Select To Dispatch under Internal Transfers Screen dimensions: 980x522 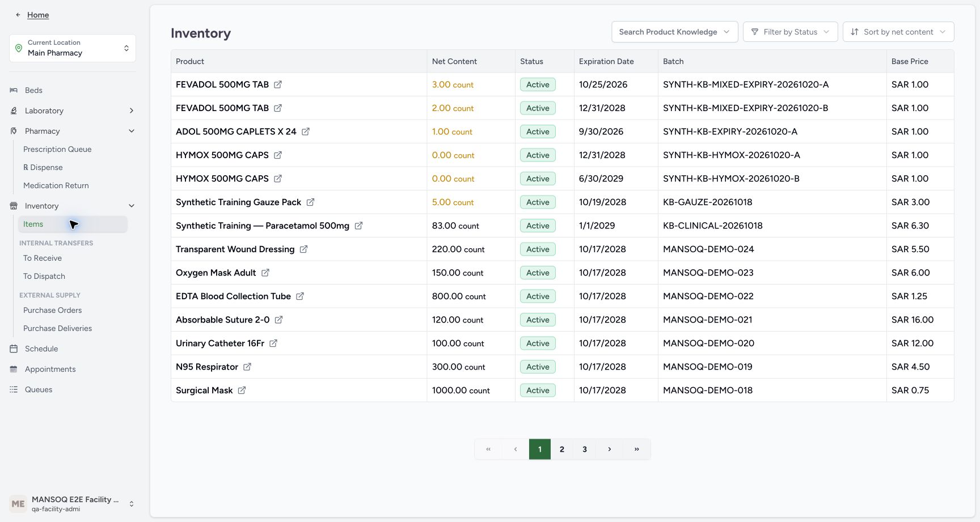pyautogui.click(x=44, y=276)
